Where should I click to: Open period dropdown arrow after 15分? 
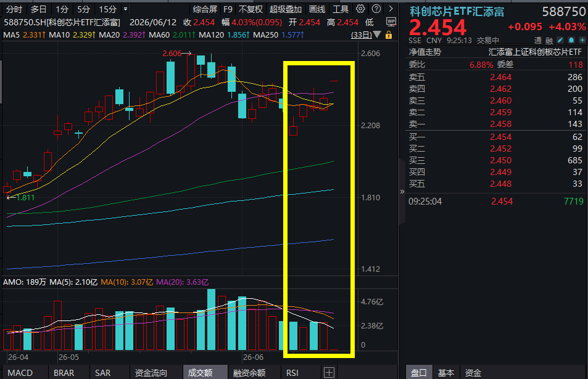(126, 9)
